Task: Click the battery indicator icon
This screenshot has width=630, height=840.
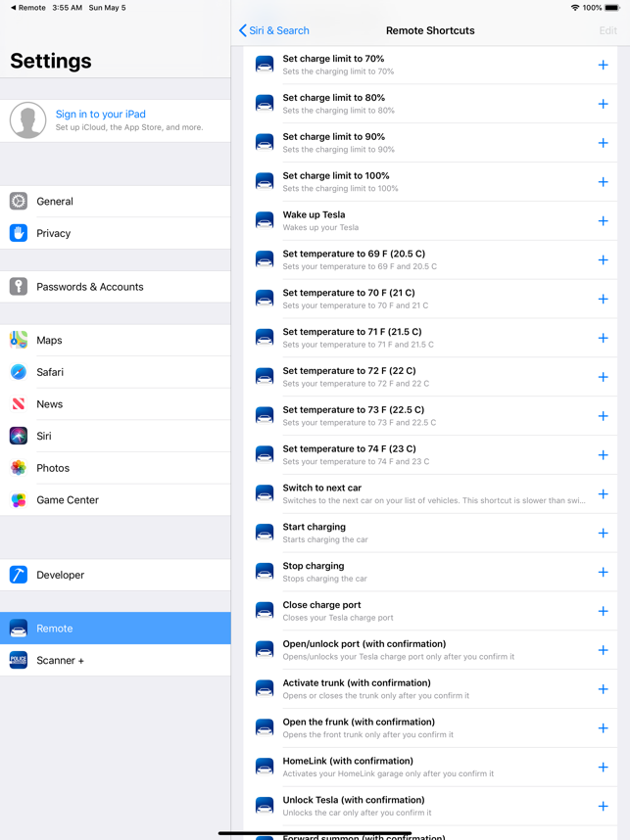Action: pos(612,8)
